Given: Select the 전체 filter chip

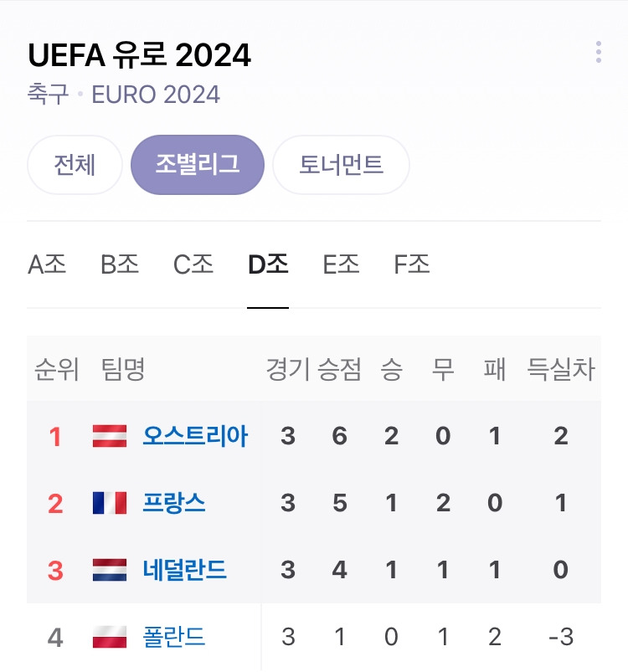Looking at the screenshot, I should coord(75,165).
